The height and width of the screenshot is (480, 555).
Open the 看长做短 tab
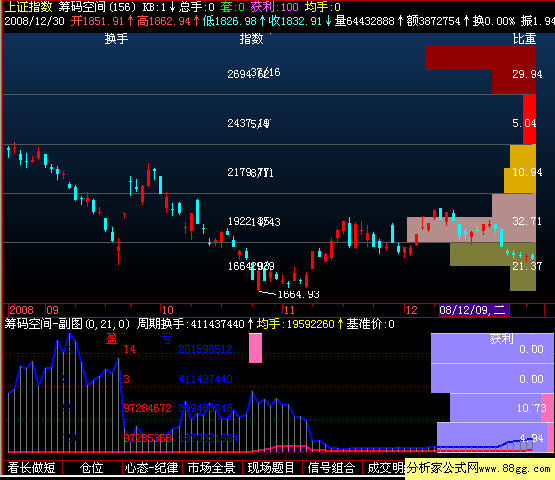32,468
